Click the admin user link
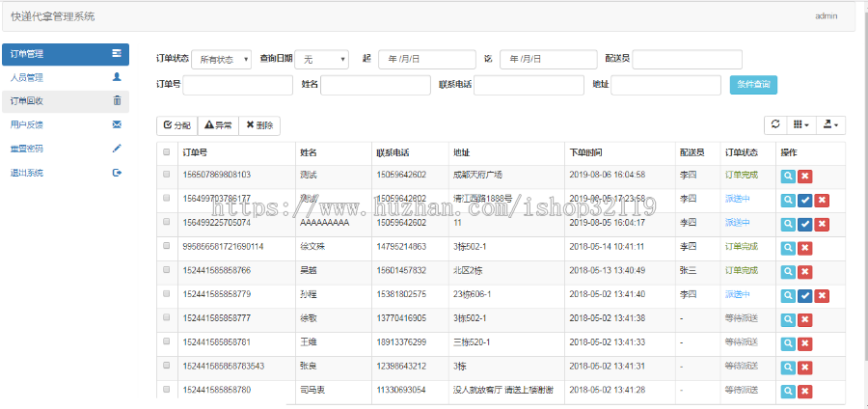 pyautogui.click(x=826, y=16)
